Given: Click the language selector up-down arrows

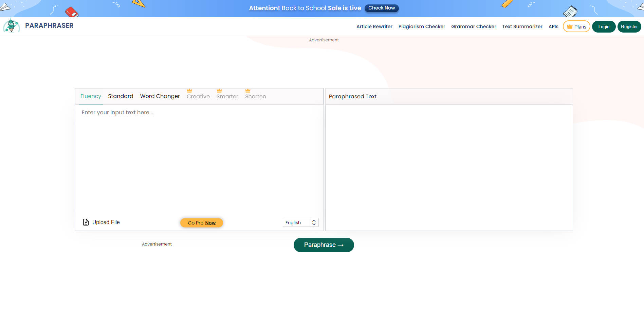Looking at the screenshot, I should (x=314, y=222).
